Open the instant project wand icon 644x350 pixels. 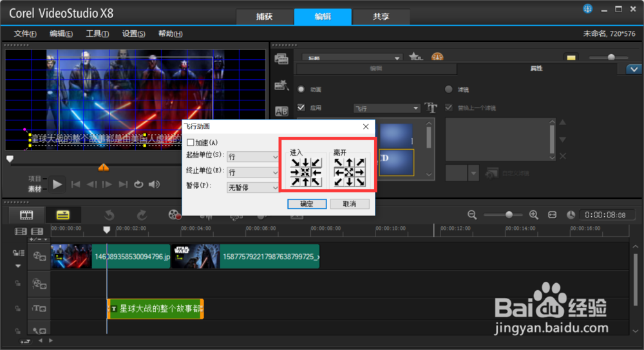pyautogui.click(x=281, y=85)
